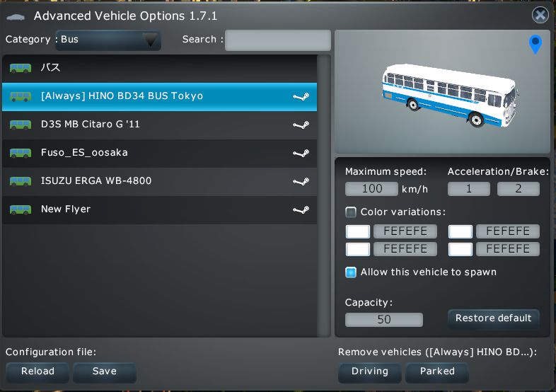Click the Restore default button
The width and height of the screenshot is (556, 392).
(x=494, y=318)
